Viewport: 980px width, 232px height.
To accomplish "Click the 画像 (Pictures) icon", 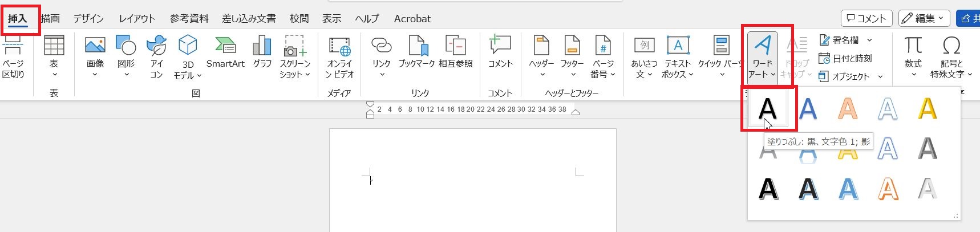I will [95, 45].
